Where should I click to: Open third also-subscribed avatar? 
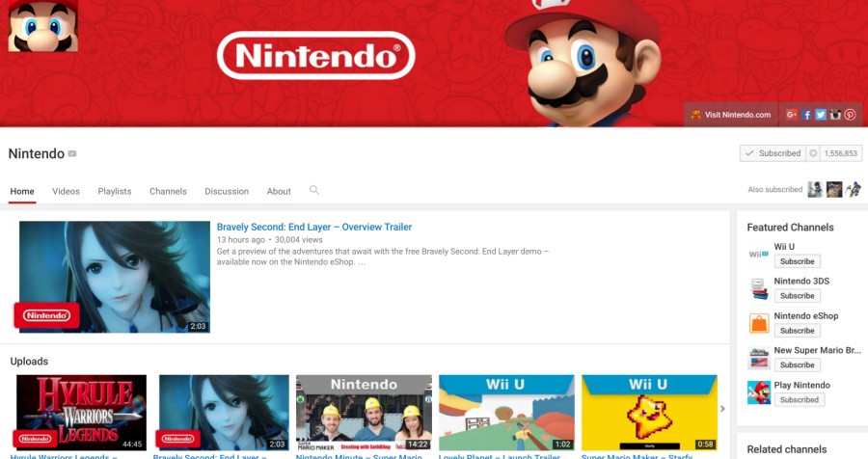pos(854,189)
